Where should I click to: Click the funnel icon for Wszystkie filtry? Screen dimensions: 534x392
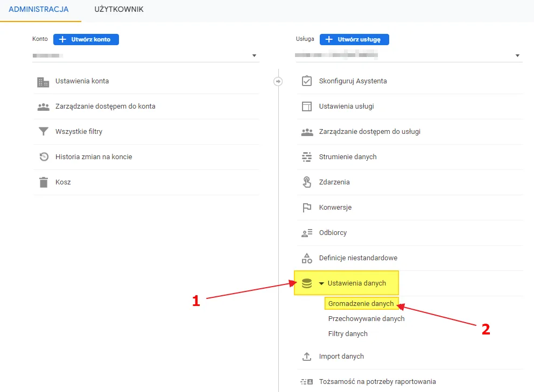(43, 131)
